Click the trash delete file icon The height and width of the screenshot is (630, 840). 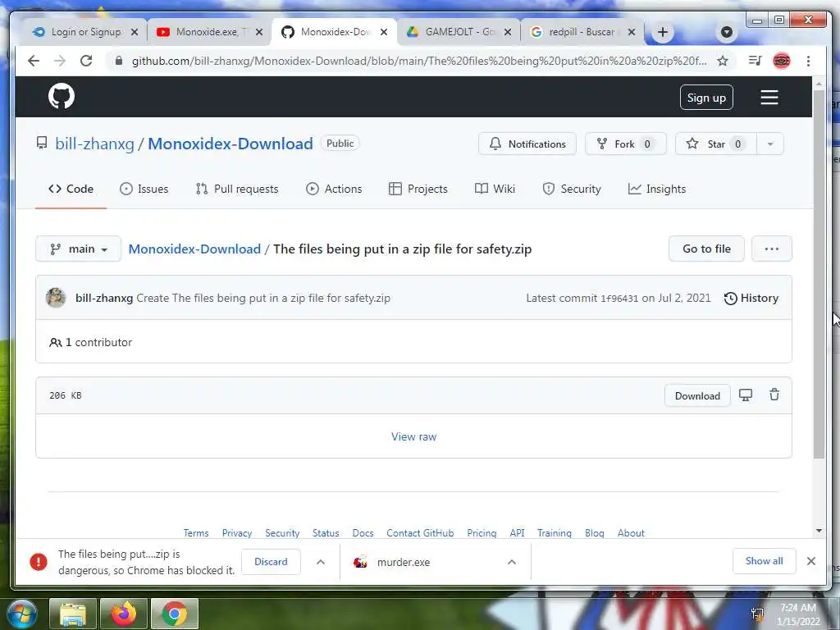(774, 395)
